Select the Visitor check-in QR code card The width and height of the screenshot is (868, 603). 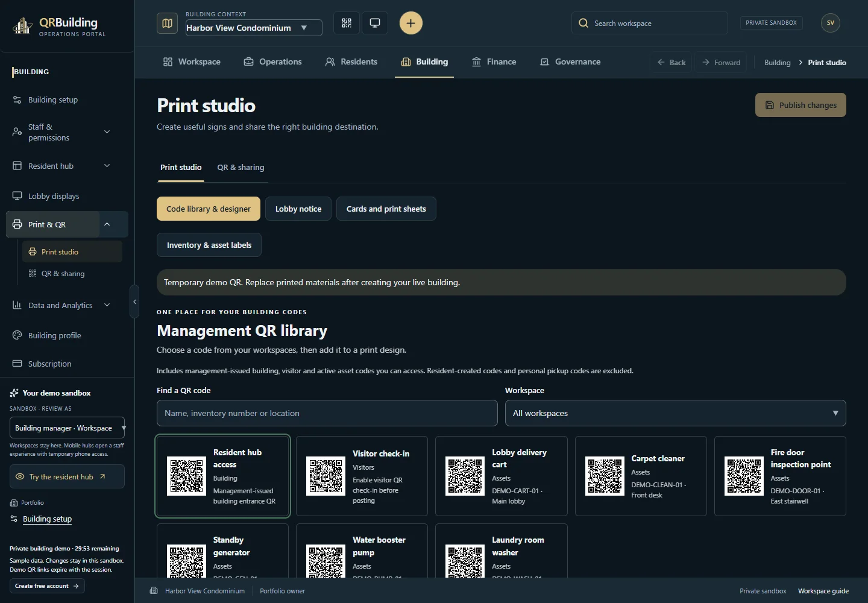tap(362, 476)
